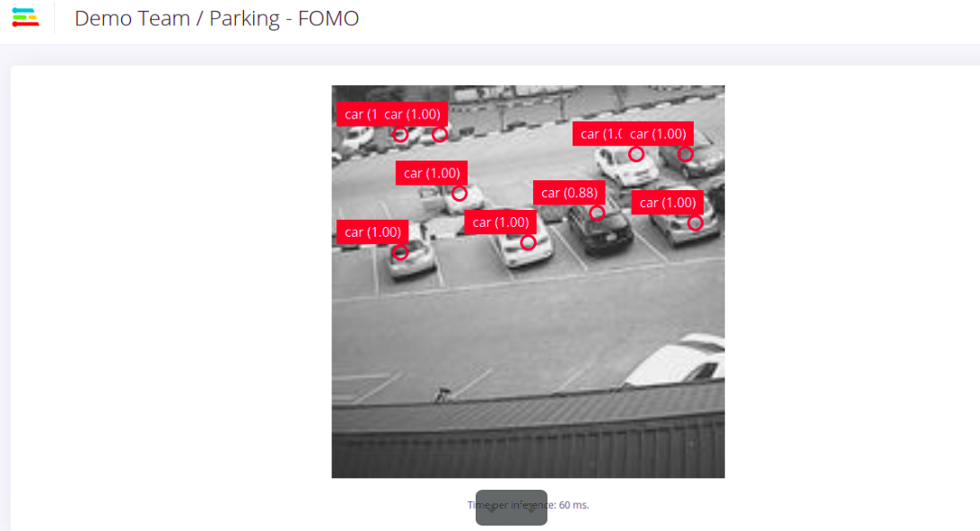Click the centroid circle below the center car (1.00) label
Viewport: 980px width, 531px height.
[528, 242]
